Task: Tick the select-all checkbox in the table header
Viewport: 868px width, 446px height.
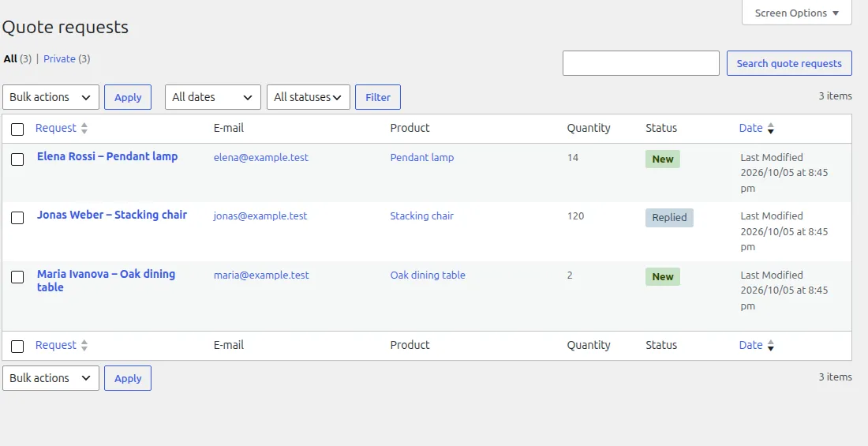Action: click(x=17, y=129)
